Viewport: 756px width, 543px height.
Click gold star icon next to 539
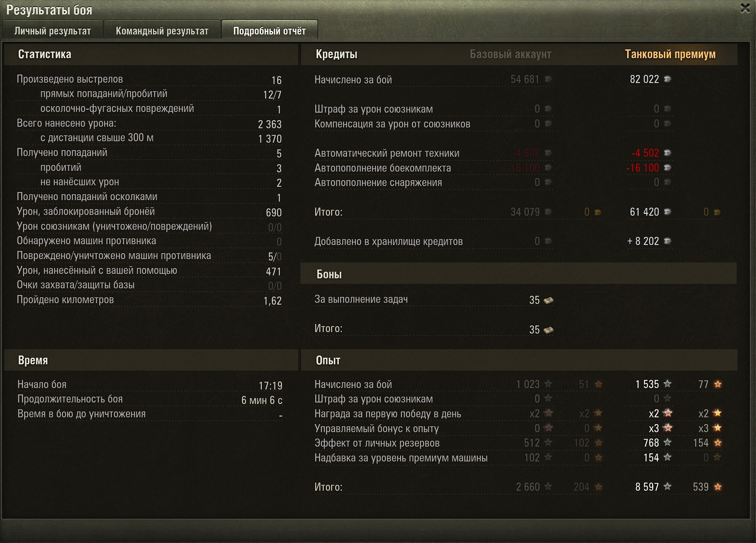point(717,486)
